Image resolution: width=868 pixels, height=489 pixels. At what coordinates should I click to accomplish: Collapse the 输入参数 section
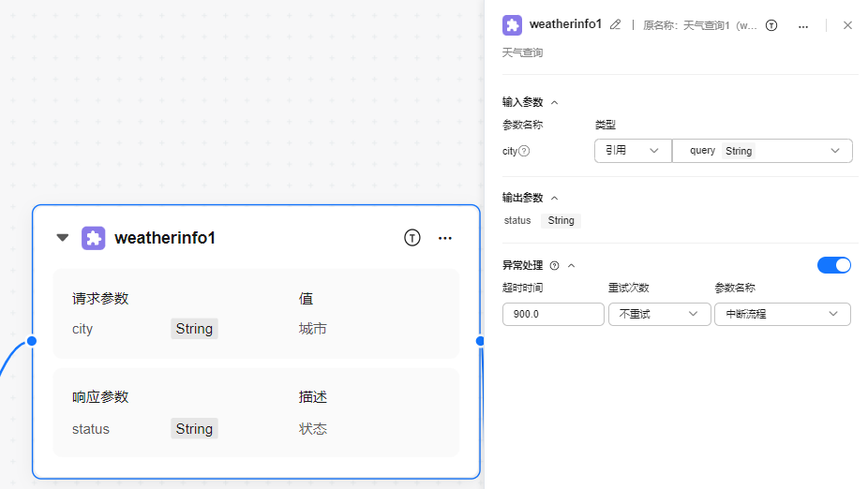(x=554, y=102)
